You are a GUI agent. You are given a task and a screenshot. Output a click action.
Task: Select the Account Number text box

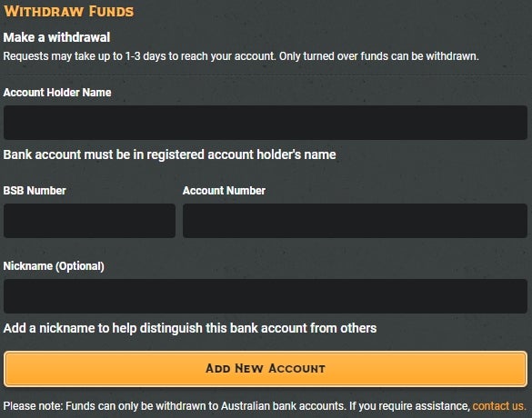[355, 221]
